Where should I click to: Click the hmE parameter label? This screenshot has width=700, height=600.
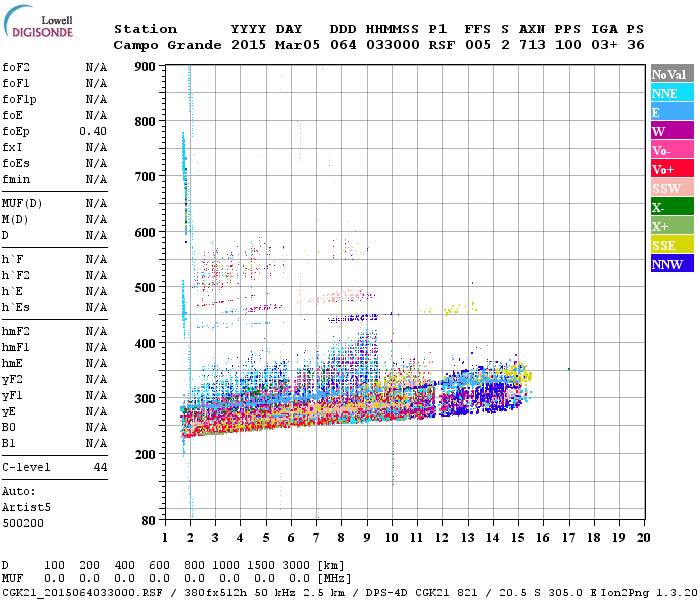pos(12,364)
